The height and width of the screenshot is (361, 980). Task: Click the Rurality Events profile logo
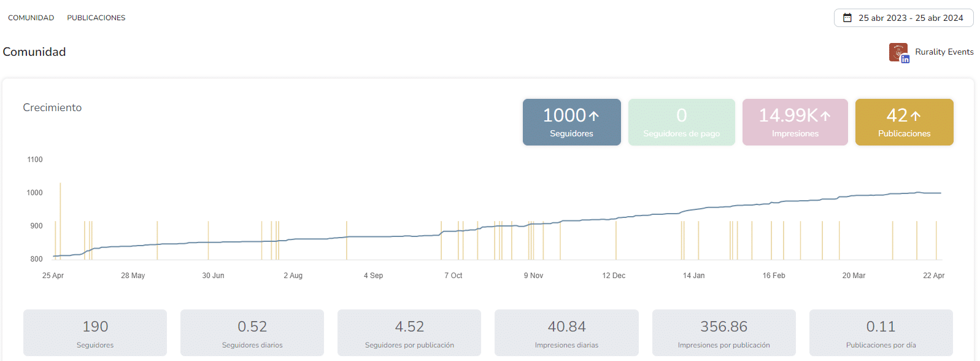[x=898, y=52]
